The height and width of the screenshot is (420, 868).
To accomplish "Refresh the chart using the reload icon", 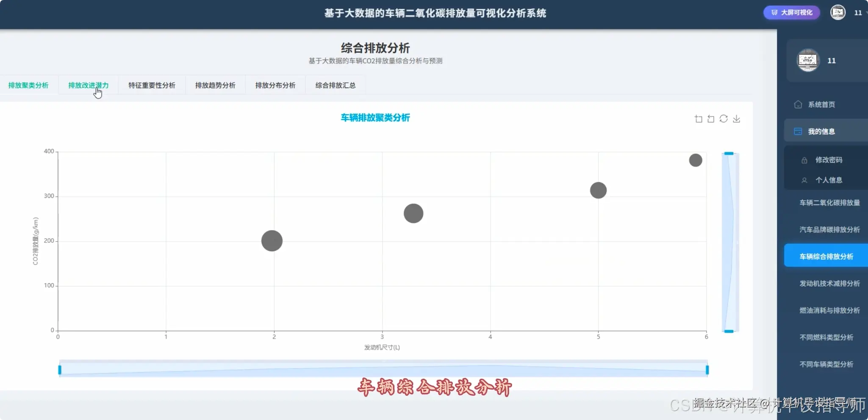I will tap(723, 119).
